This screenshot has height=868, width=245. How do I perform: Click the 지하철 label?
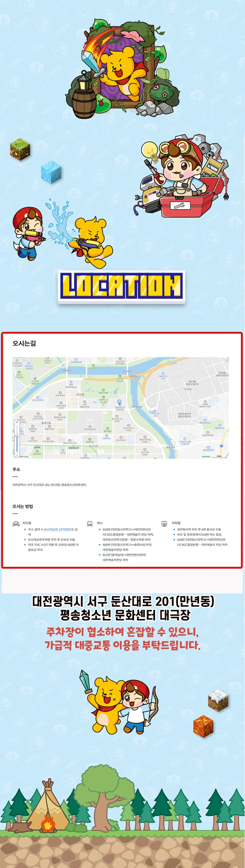pos(176,523)
